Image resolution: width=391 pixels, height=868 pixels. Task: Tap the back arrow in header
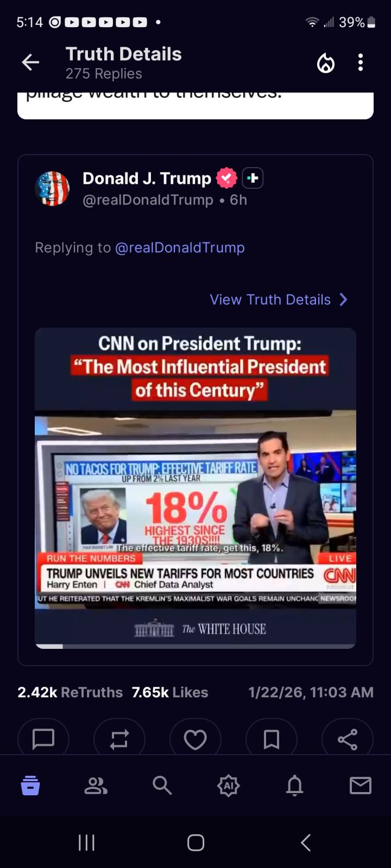[30, 63]
